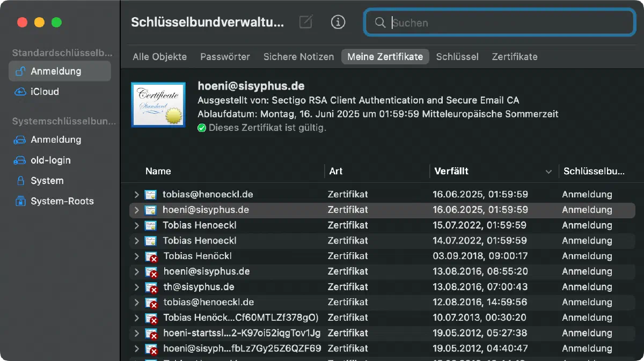Click the sort arrow on the Verfällt column
This screenshot has height=361, width=644.
coord(548,171)
